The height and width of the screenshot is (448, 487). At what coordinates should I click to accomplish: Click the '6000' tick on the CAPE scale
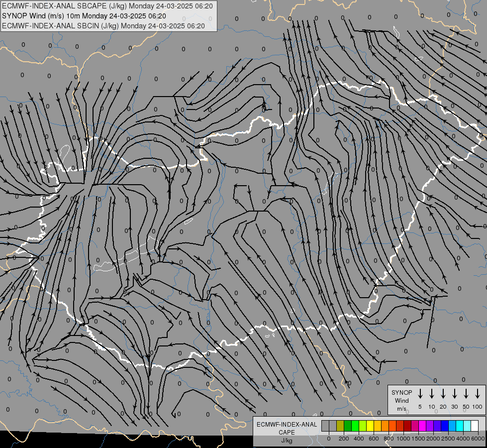click(x=478, y=439)
